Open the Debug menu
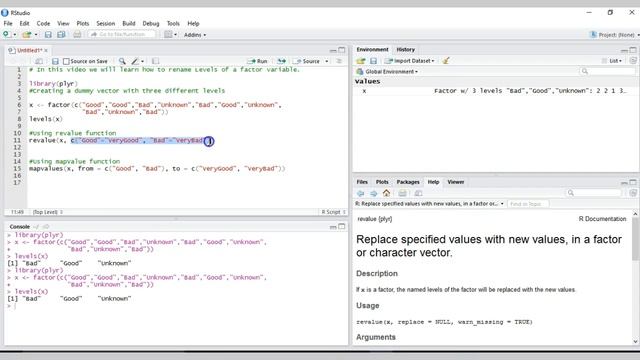The image size is (640, 360). [x=151, y=24]
